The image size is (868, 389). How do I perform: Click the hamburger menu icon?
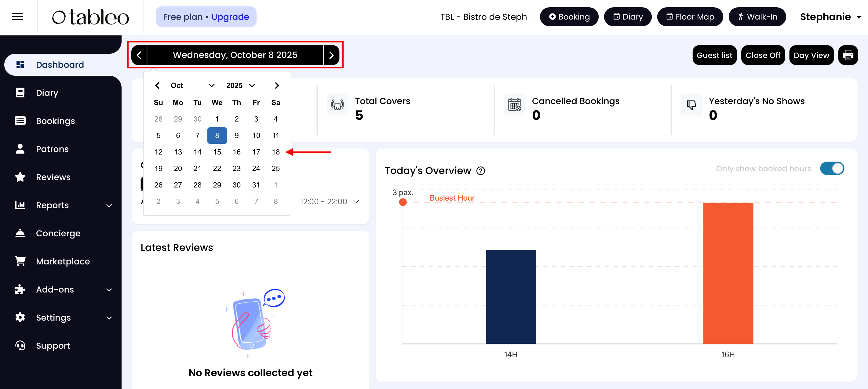(17, 16)
